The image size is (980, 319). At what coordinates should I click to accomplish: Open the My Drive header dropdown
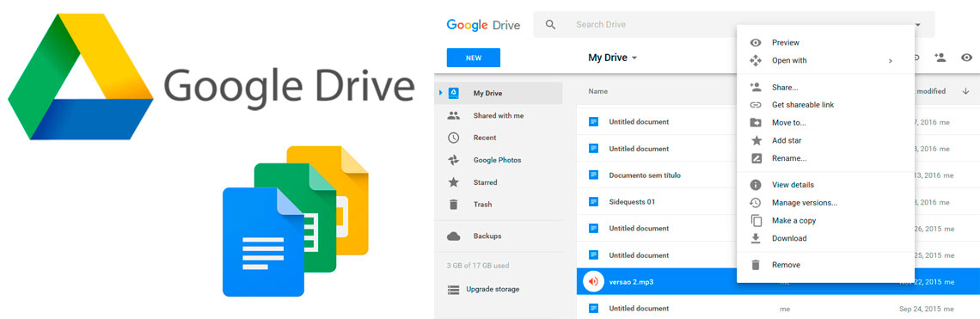[x=612, y=58]
